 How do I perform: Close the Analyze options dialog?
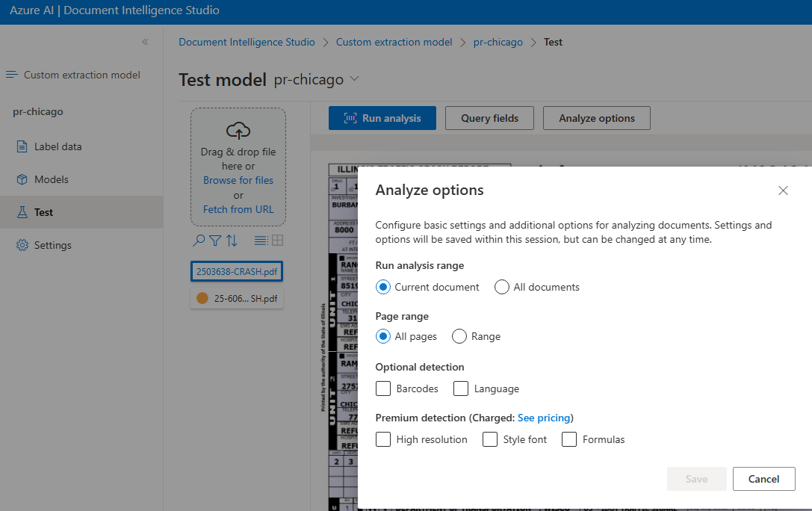(783, 191)
